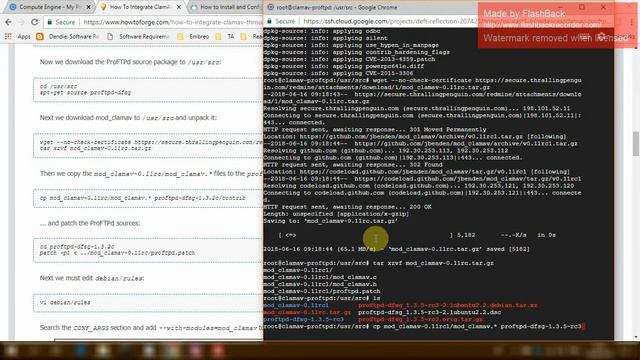Click the '... and patch the ProFTPd sources:' line
Screen dimensions: 640x360
90,223
